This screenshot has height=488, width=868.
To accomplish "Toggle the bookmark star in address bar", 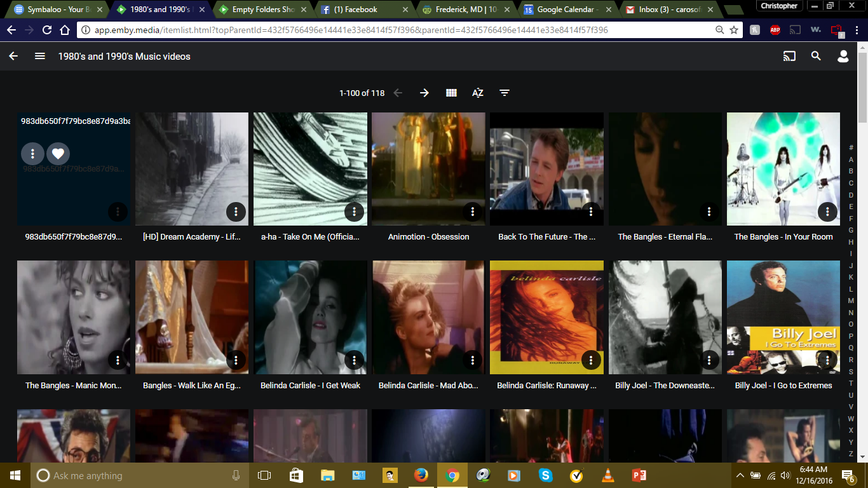I will 734,29.
